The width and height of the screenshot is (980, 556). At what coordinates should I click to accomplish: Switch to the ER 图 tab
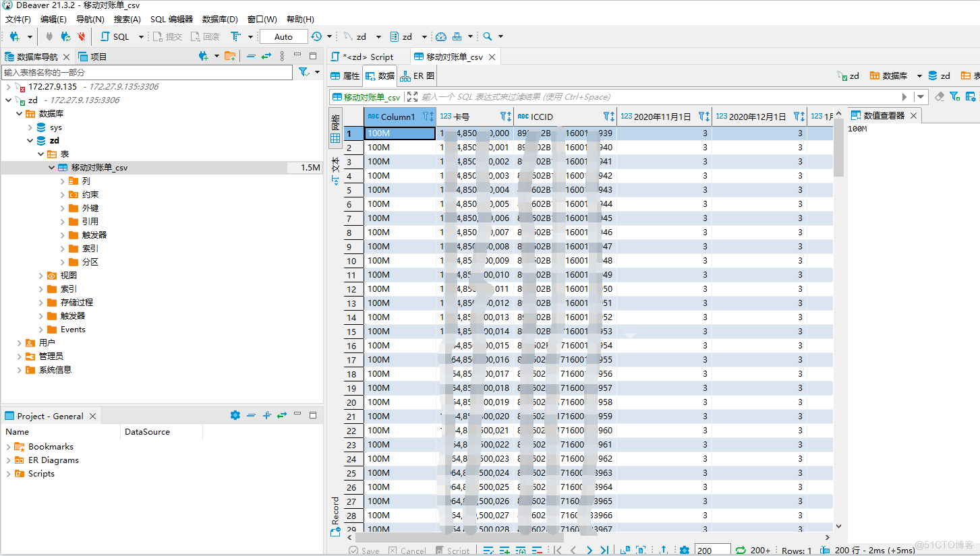[417, 75]
